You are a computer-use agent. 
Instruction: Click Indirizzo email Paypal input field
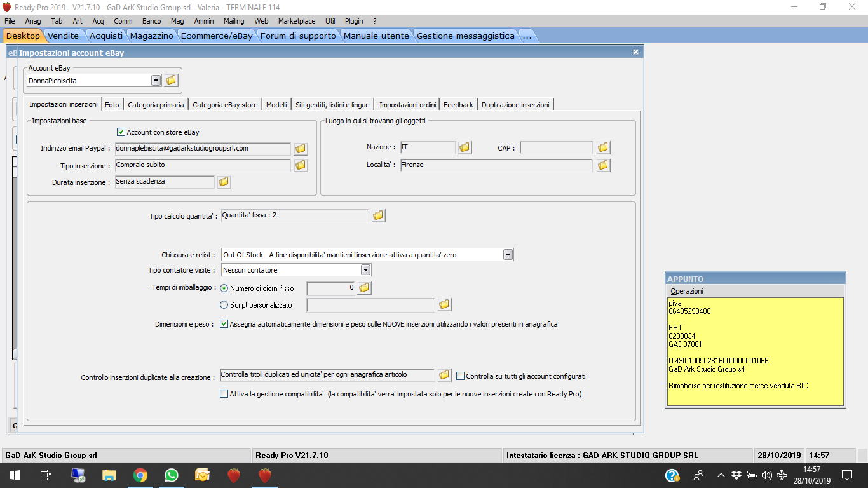(203, 149)
